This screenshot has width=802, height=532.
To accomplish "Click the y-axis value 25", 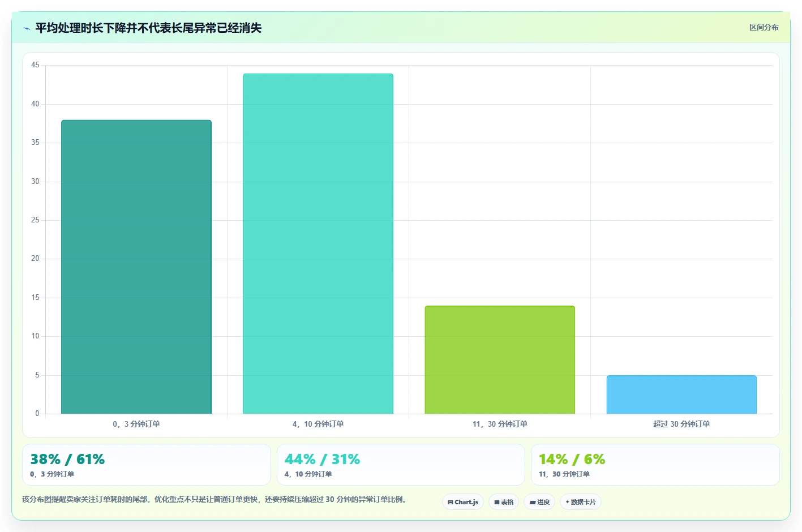I will coord(35,220).
